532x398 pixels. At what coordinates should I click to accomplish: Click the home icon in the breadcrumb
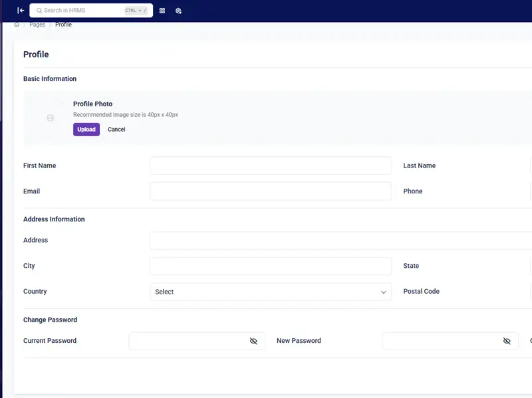point(17,25)
